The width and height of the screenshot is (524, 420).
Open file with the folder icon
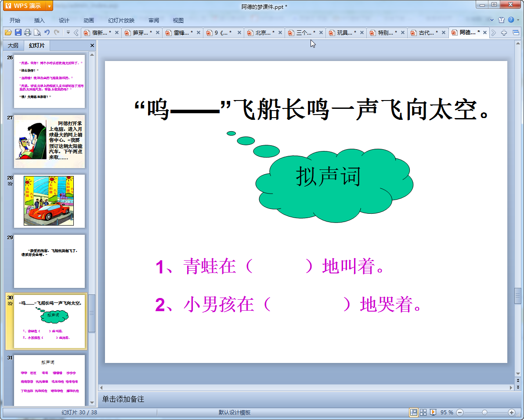8,32
